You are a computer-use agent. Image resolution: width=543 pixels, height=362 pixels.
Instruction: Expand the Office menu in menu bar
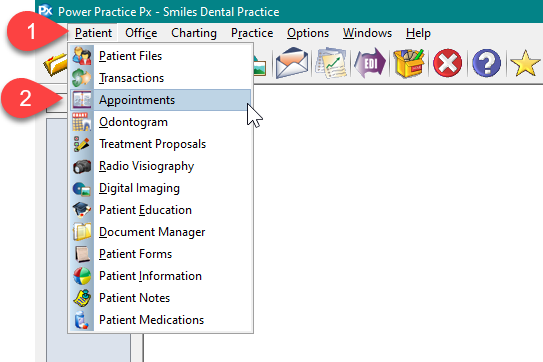pos(141,33)
